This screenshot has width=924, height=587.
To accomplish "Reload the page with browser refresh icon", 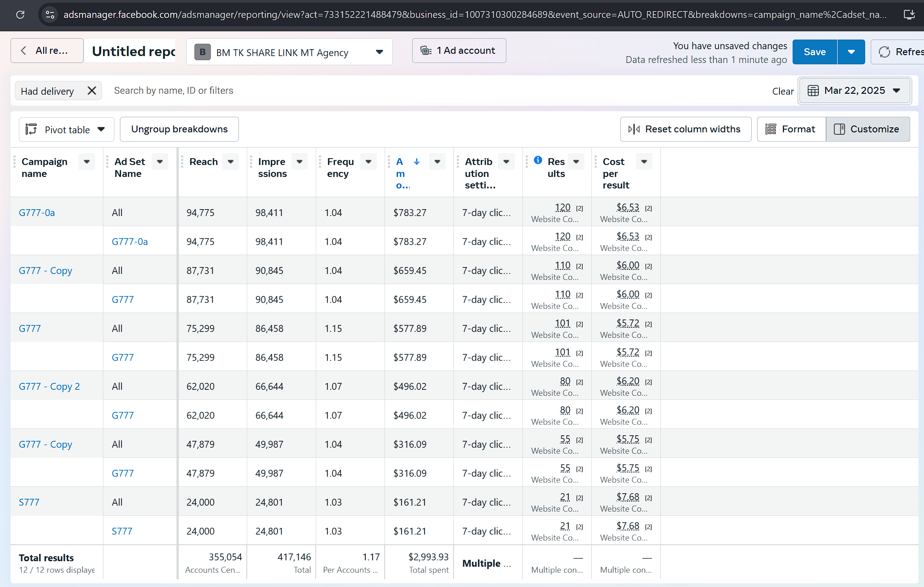I will 20,15.
